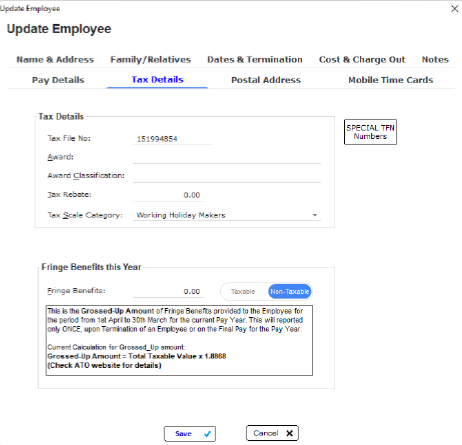Switch to Pay Details tab
Screen dimensions: 462x445
[x=58, y=80]
